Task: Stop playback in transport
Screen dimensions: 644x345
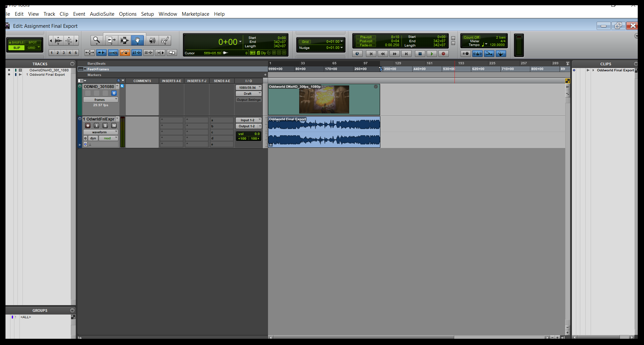Action: tap(420, 54)
